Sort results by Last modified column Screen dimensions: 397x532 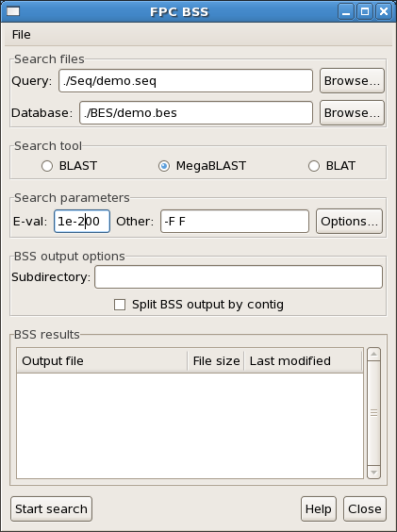(303, 360)
